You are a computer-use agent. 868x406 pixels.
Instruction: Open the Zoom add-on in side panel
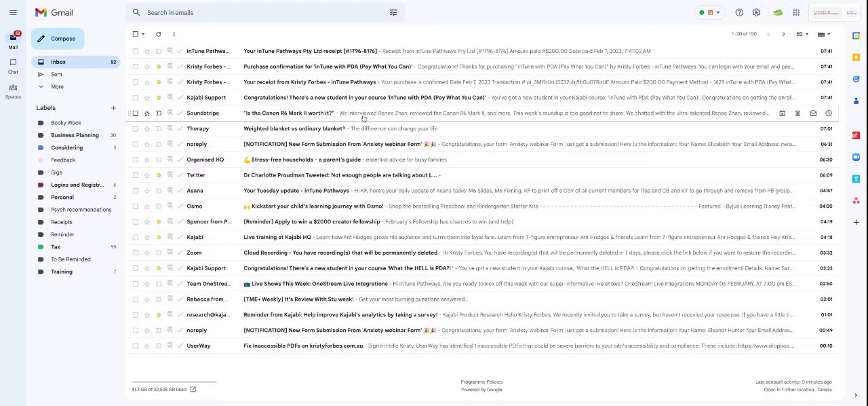tap(856, 157)
